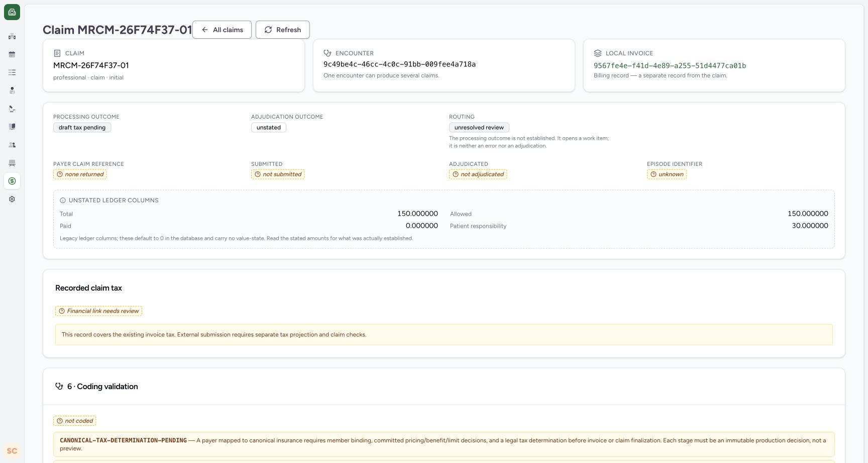868x463 pixels.
Task: Click the info icon beside Unstated Ledger Columns
Action: tap(63, 200)
